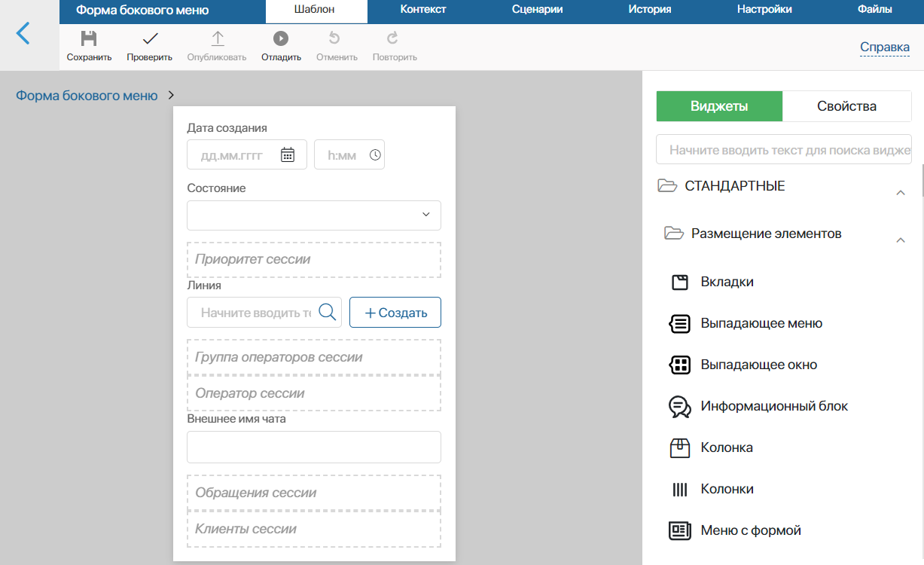Click the СТАНДАРТНЫЕ folder icon
The height and width of the screenshot is (565, 924).
pyautogui.click(x=667, y=185)
